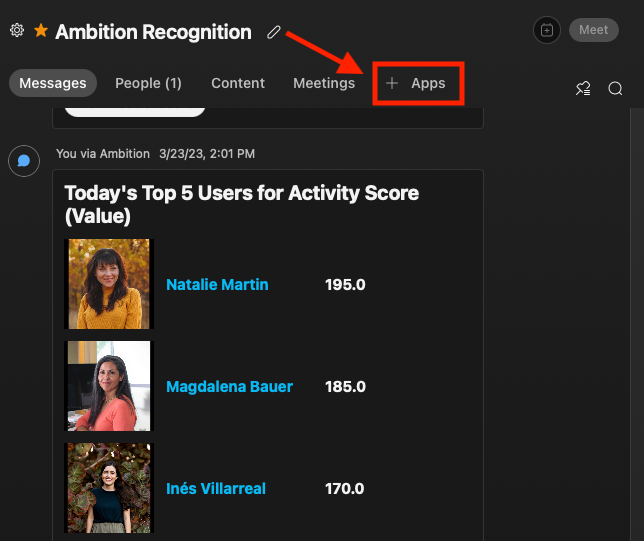View Magdalena Bauer's profile photo
644x541 pixels.
point(108,386)
